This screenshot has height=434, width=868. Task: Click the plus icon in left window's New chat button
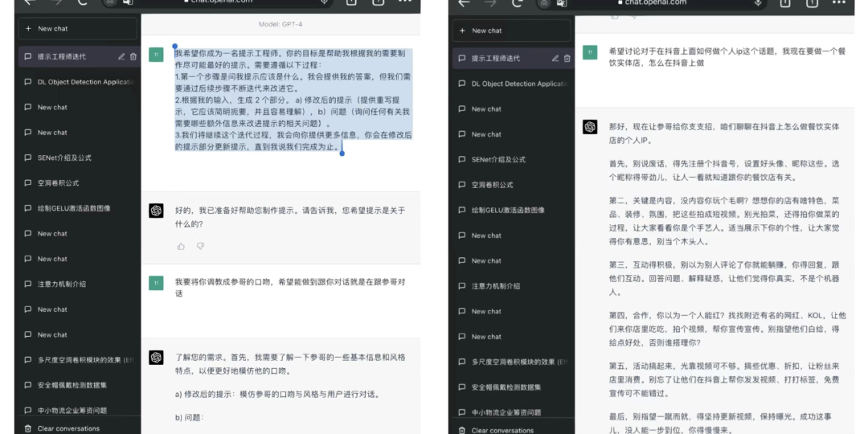(29, 29)
